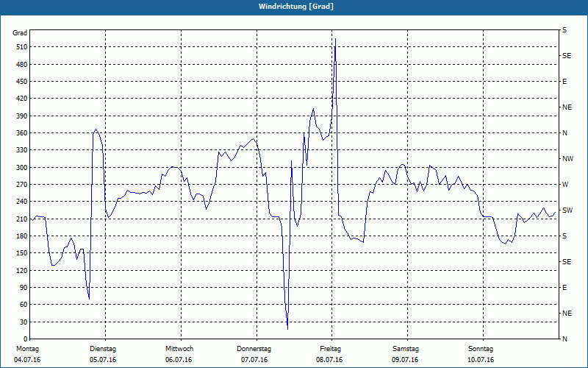Click the blue line's highest spike above 510
588x368 pixels.
pyautogui.click(x=335, y=39)
